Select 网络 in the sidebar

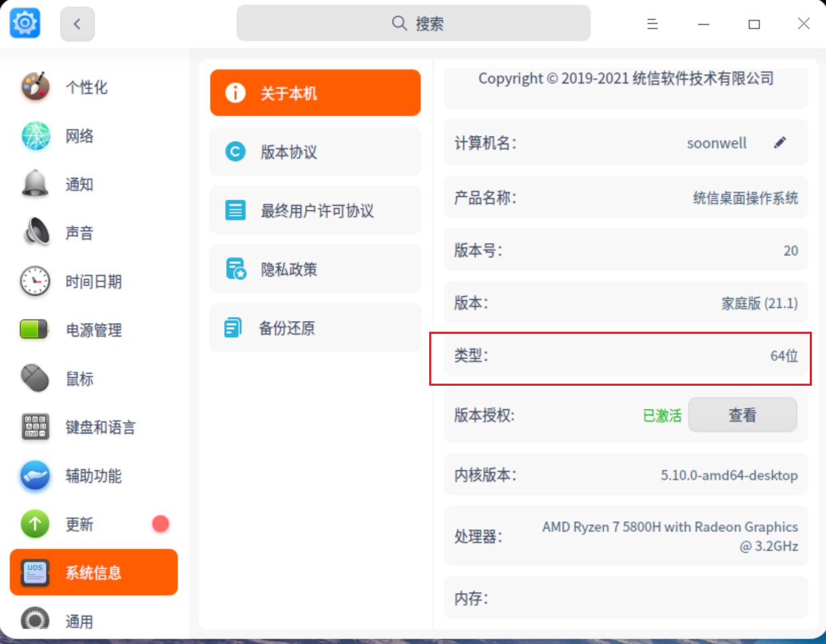coord(94,136)
